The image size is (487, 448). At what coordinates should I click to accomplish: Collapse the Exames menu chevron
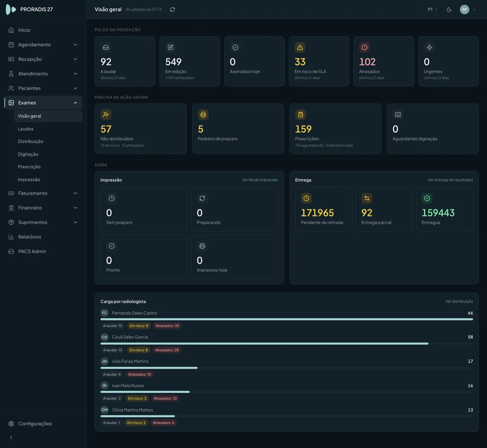click(x=75, y=103)
